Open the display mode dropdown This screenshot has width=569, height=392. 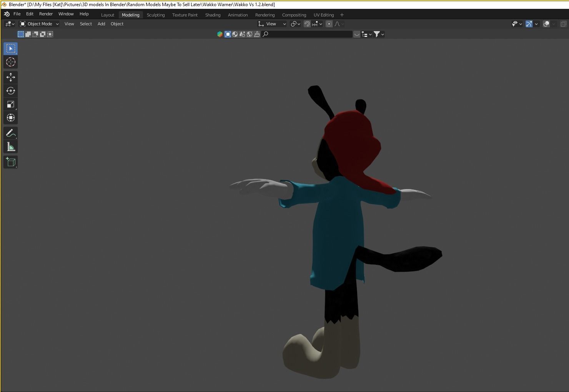pos(367,34)
